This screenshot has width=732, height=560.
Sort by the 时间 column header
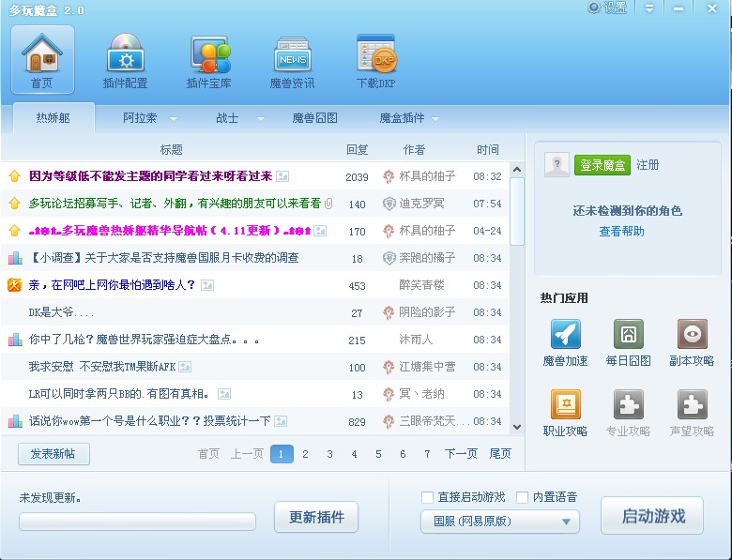click(488, 150)
